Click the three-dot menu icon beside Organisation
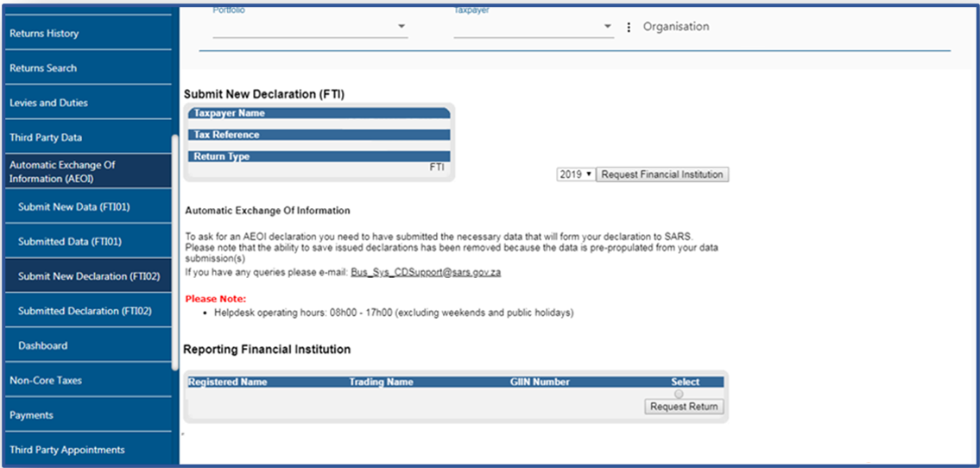The height and width of the screenshot is (468, 980). point(629,27)
